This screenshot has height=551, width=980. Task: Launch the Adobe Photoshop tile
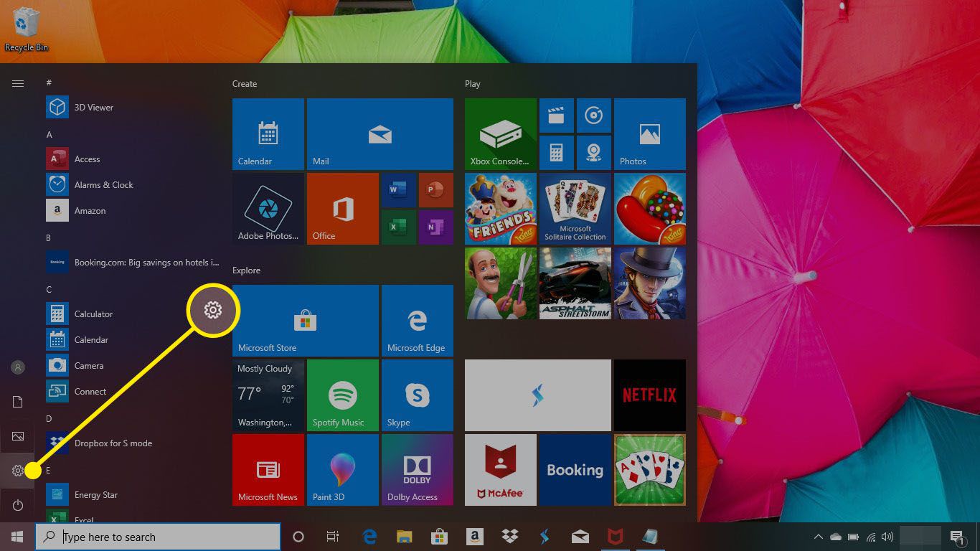tap(268, 208)
